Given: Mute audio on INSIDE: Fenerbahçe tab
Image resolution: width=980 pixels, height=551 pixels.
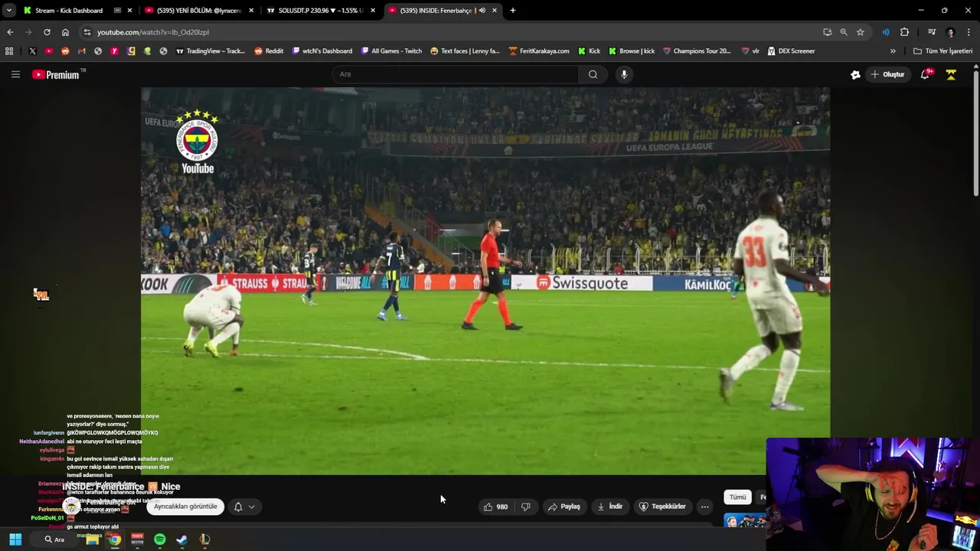Looking at the screenshot, I should tap(482, 10).
